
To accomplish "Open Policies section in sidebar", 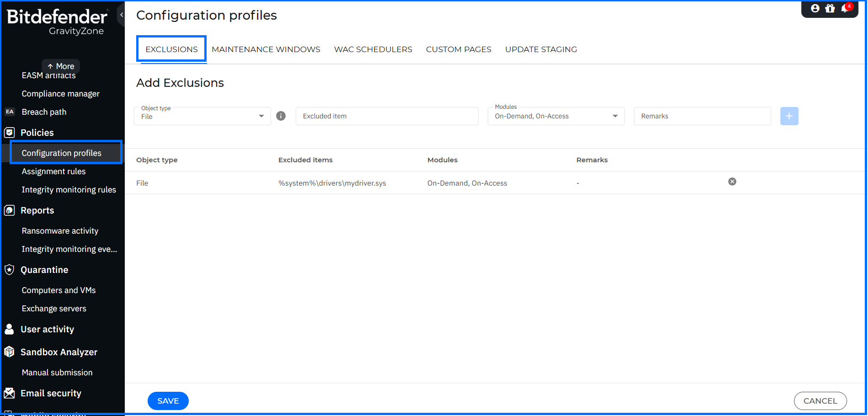I will pos(37,133).
